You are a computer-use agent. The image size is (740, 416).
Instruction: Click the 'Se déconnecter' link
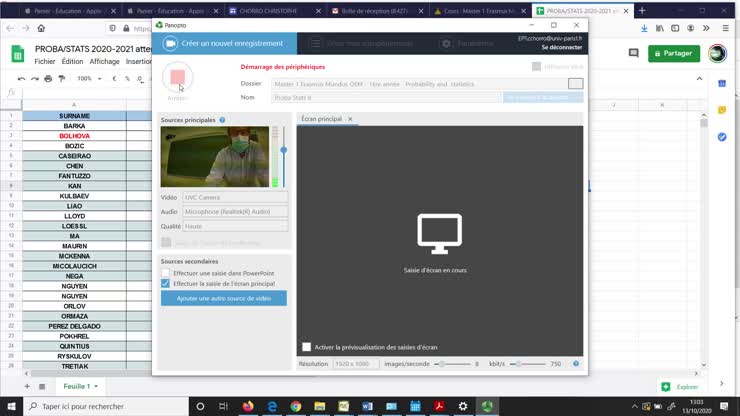pos(560,48)
